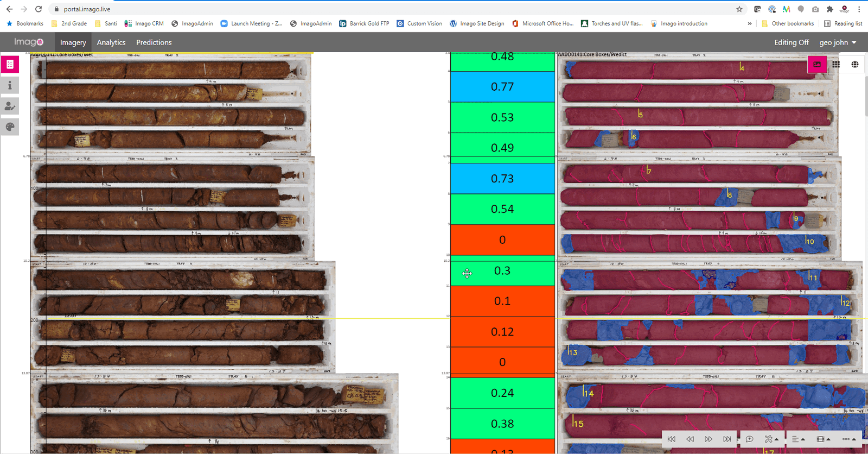Open the Imago CRM bookmark
The image size is (868, 454).
click(144, 23)
